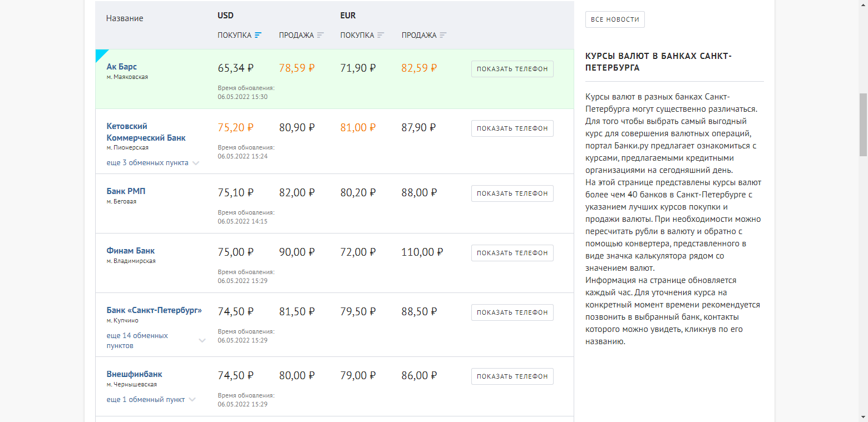Open Финам Банк details

point(131,251)
